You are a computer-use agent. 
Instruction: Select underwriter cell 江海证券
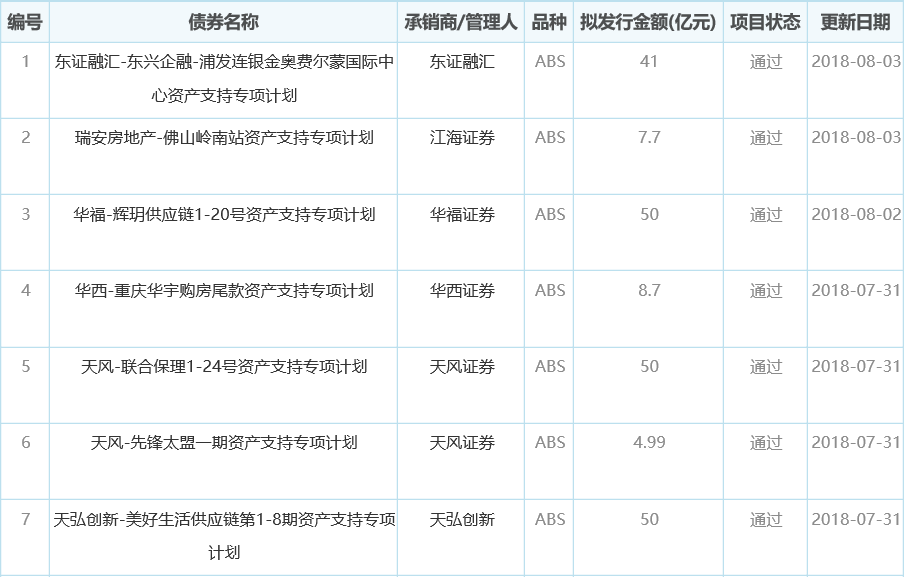click(462, 138)
